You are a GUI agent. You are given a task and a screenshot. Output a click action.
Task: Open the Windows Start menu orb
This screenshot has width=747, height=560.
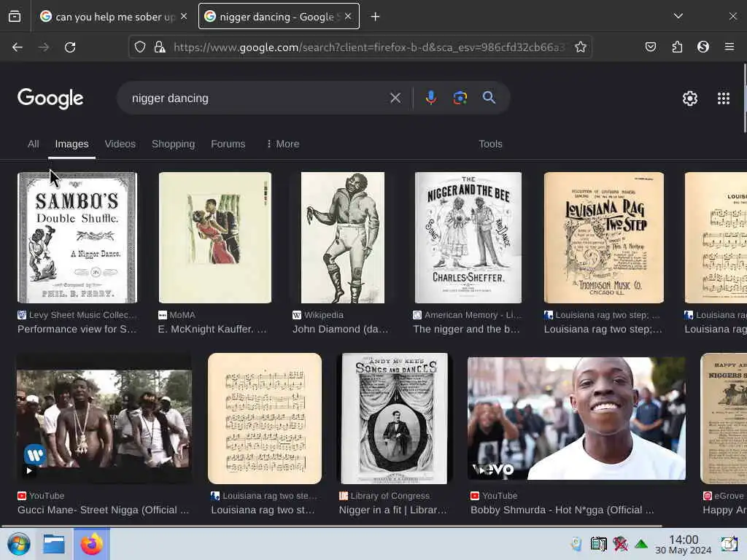click(18, 544)
